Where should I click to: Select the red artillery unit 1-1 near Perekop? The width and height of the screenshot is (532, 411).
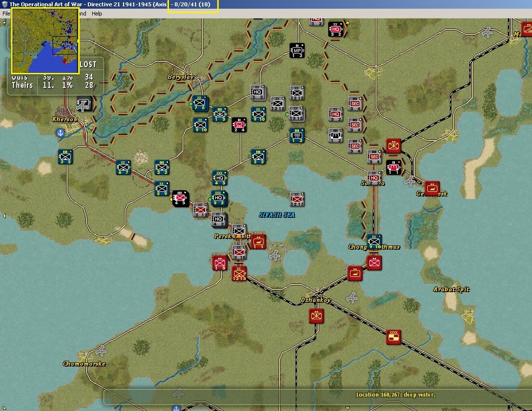(x=258, y=241)
